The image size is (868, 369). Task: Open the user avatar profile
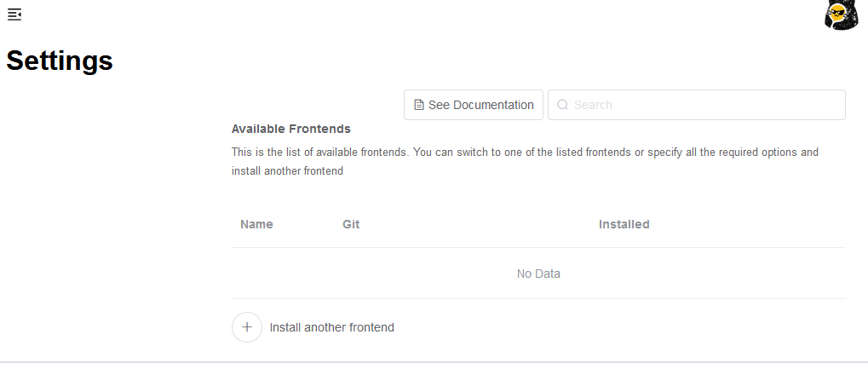(841, 15)
